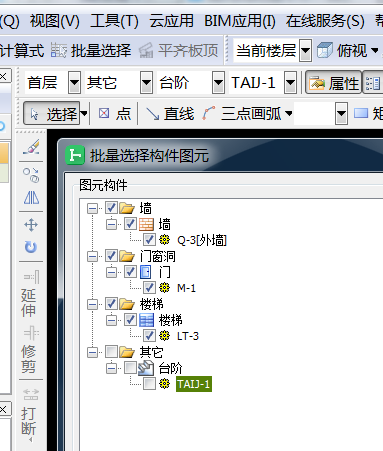Click the 楼梯 stairs icon in tree
383x451 pixels.
(146, 320)
